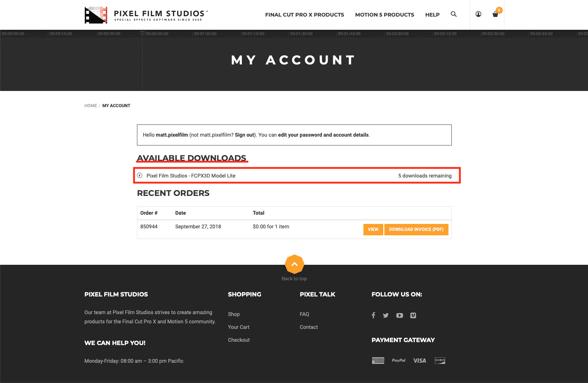Viewport: 588px width, 383px height.
Task: Click the 5 downloads remaining text
Action: pos(425,176)
